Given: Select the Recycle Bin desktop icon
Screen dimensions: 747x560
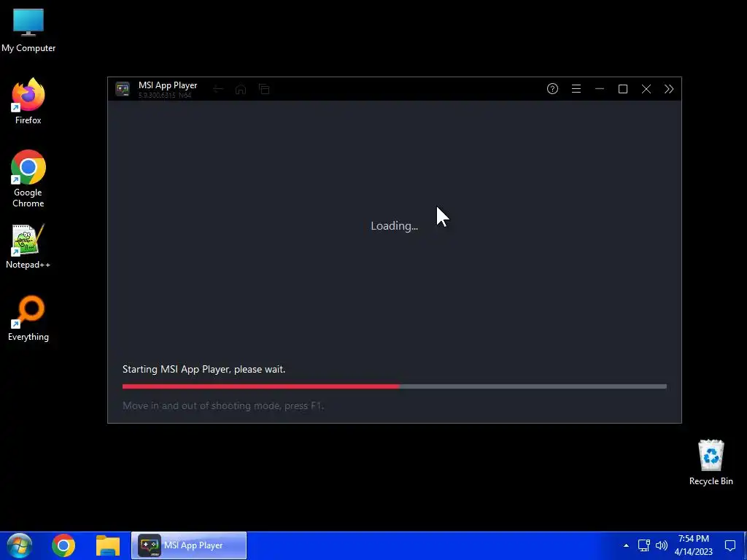Looking at the screenshot, I should click(711, 462).
